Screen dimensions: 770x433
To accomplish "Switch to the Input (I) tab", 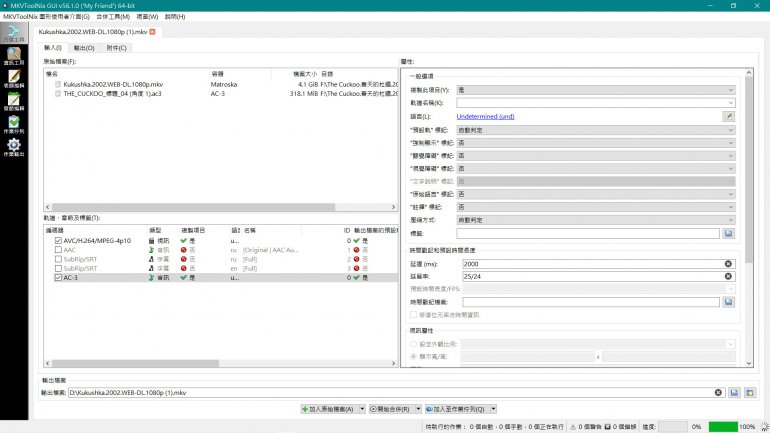I will (53, 48).
